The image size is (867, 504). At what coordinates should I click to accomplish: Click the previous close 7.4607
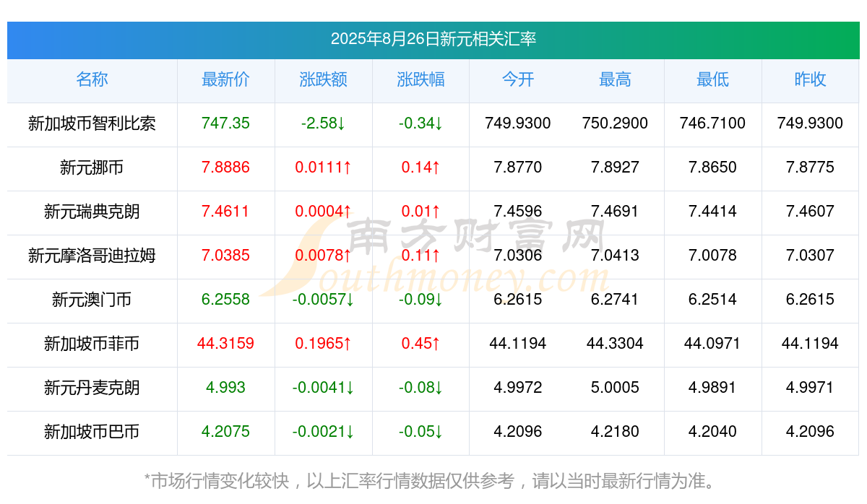810,212
